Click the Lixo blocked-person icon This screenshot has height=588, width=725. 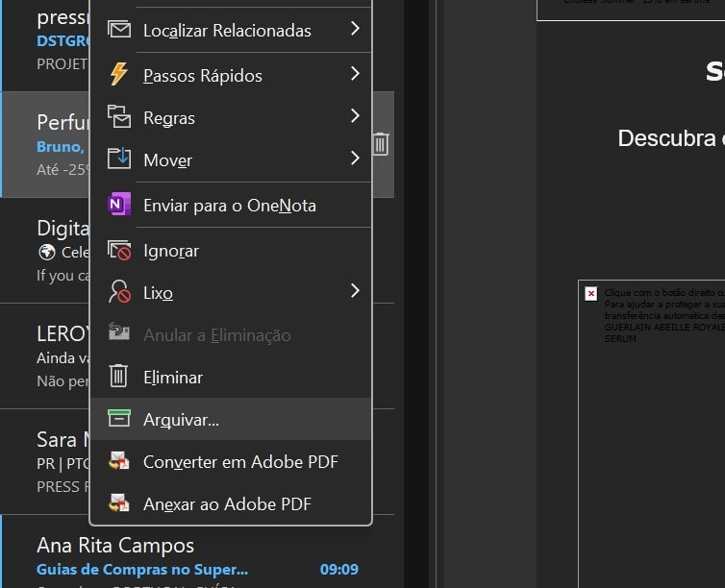click(119, 291)
